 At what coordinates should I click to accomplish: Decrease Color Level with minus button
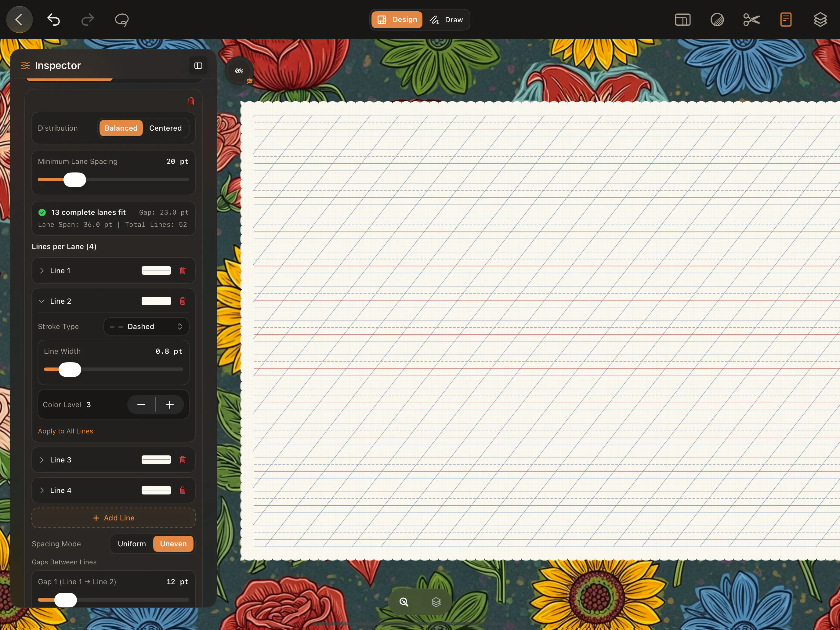(141, 405)
